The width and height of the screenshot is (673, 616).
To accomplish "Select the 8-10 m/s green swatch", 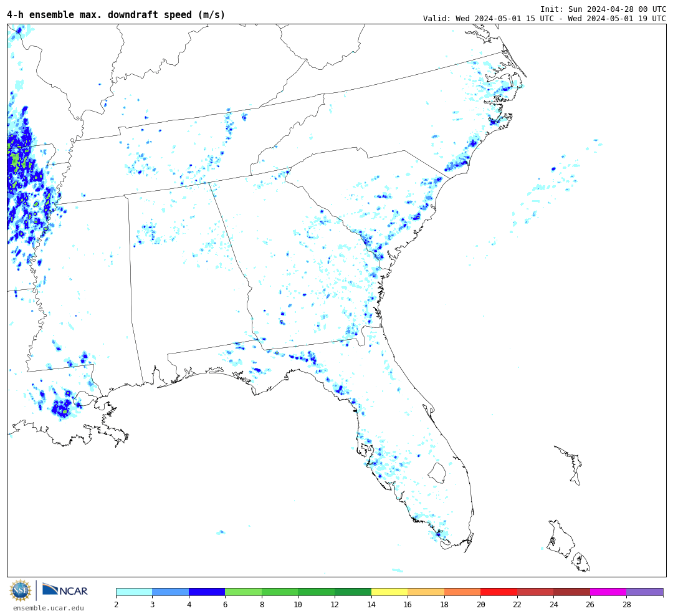I will [280, 592].
